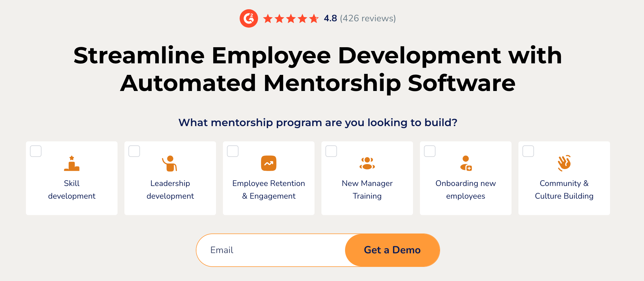Viewport: 644px width, 281px height.
Task: Click the New Manager Training group icon
Action: point(367,163)
